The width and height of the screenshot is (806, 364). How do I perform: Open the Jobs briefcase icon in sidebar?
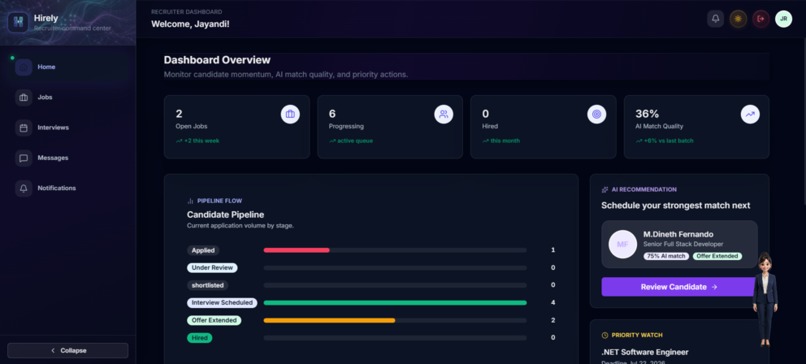tap(24, 97)
